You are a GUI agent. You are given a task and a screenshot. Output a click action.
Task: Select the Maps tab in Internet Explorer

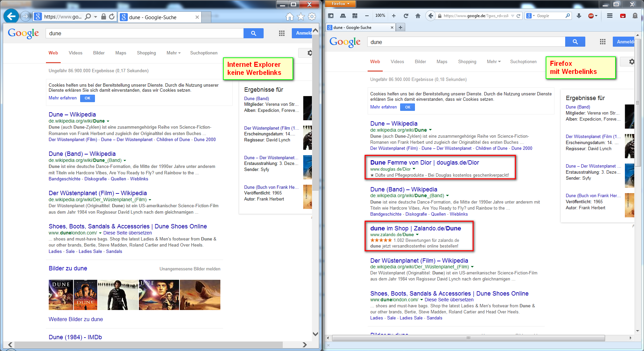pos(121,53)
